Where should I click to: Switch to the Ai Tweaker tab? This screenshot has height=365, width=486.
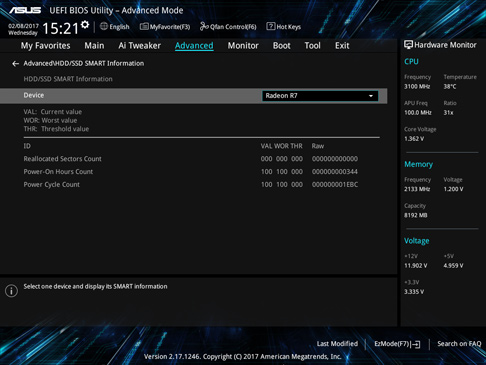click(139, 46)
